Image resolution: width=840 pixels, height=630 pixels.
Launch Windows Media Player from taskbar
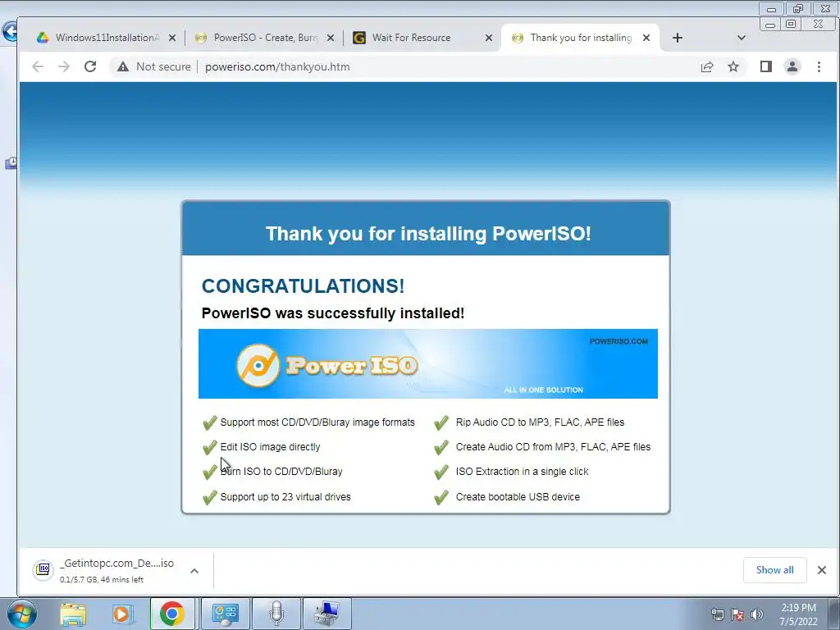(x=122, y=614)
